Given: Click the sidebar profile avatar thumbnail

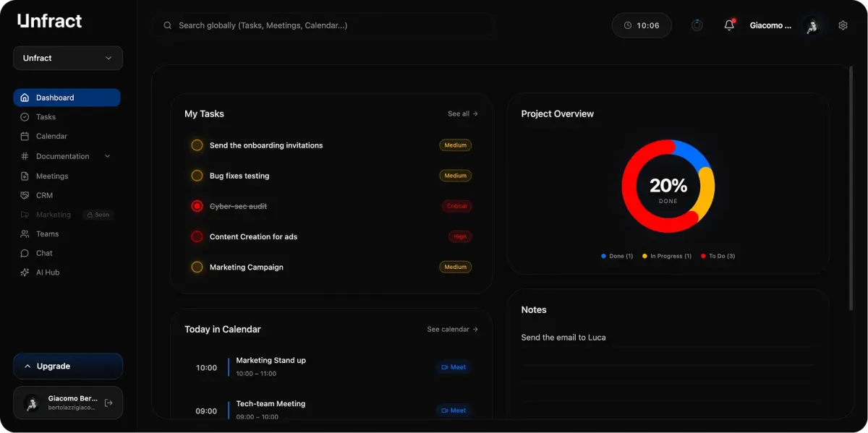Looking at the screenshot, I should [x=32, y=403].
